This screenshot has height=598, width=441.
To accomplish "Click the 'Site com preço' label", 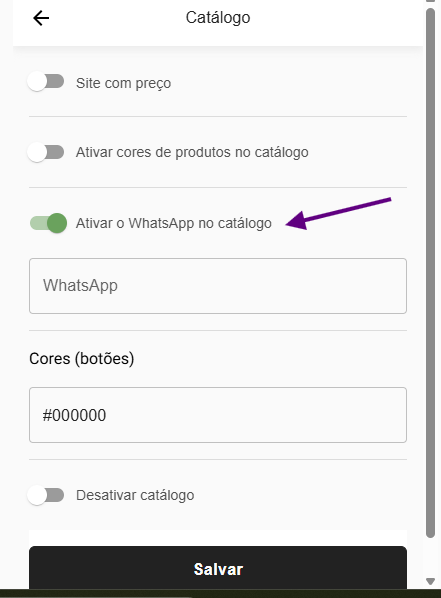I will 123,83.
